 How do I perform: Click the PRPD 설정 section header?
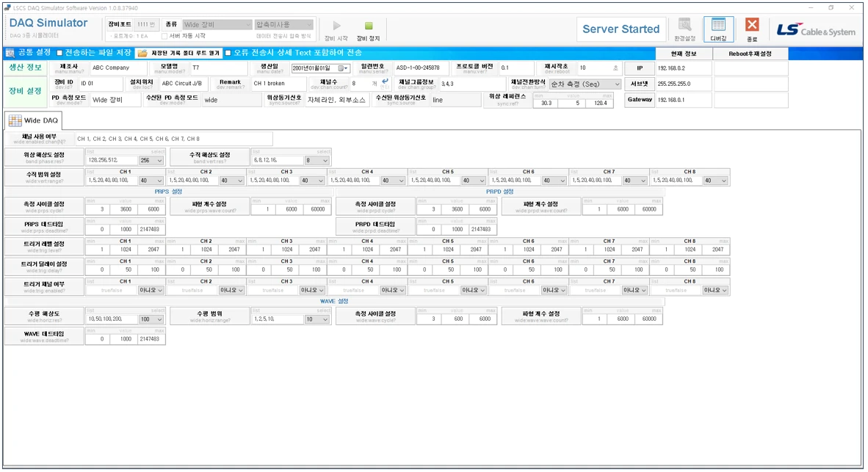pos(499,192)
